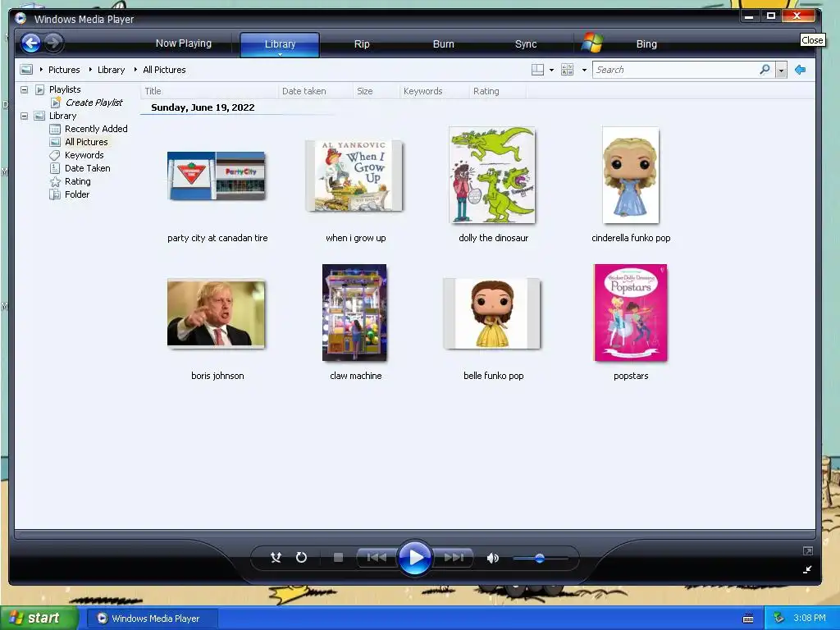
Task: Open Keywords in the sidebar
Action: coord(84,155)
